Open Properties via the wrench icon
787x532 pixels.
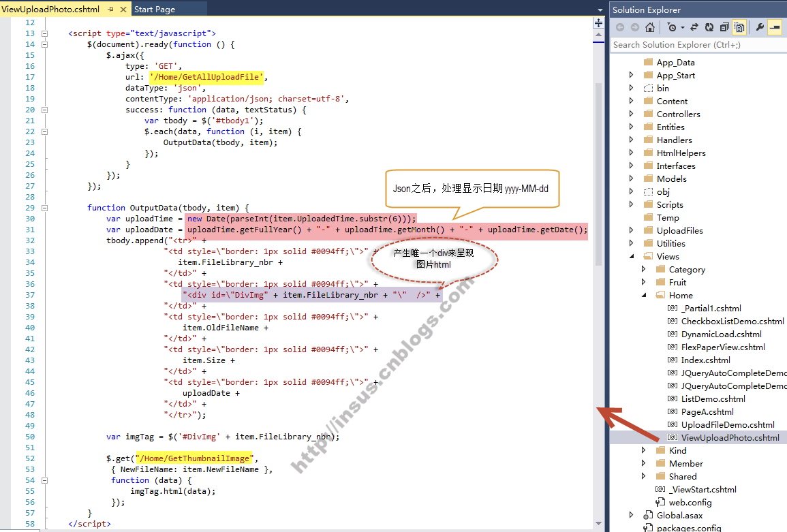coord(761,28)
